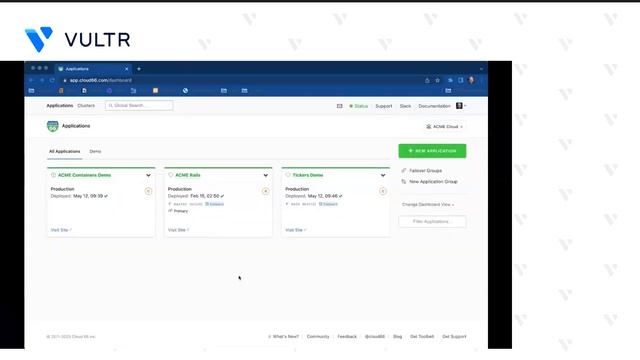This screenshot has width=640, height=360.
Task: Click the New Application button
Action: 432,151
